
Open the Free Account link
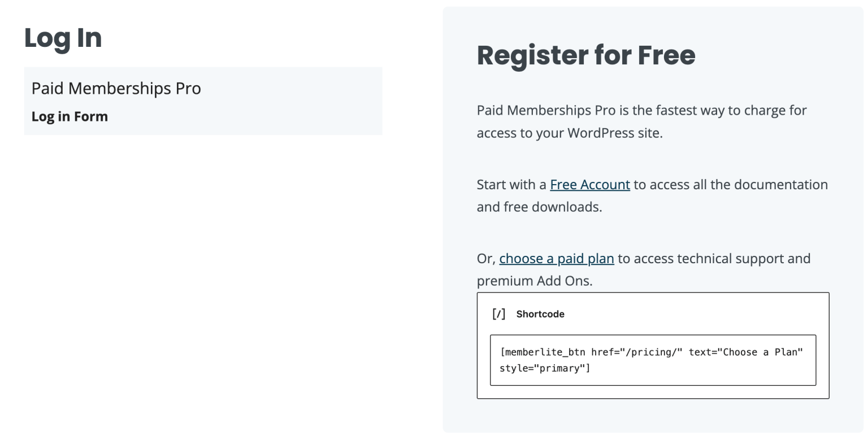pos(589,185)
